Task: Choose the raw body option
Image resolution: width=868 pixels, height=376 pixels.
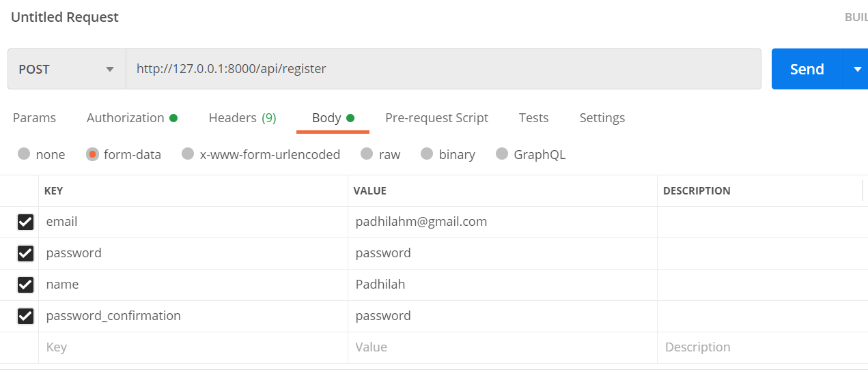Action: point(367,154)
